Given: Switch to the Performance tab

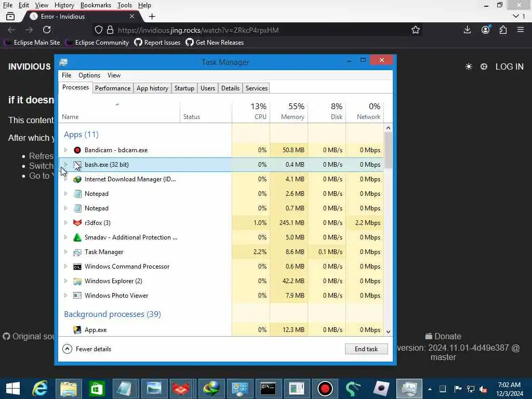Looking at the screenshot, I should 113,88.
